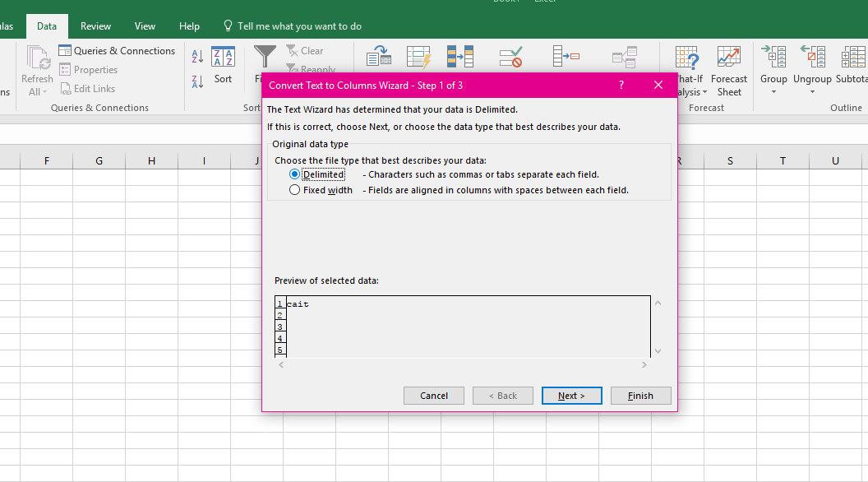Screen dimensions: 868x482
Task: Click the Consolidate ribbon icon
Action: 566,57
